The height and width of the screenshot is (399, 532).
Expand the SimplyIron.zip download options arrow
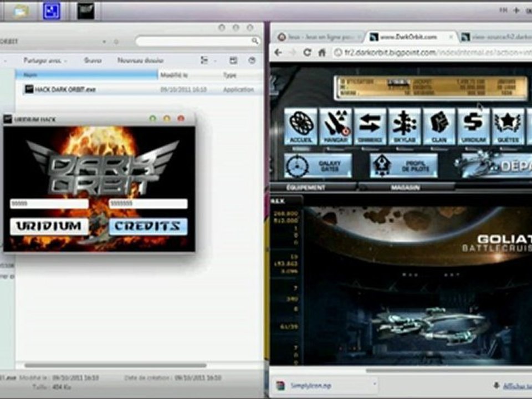(375, 385)
